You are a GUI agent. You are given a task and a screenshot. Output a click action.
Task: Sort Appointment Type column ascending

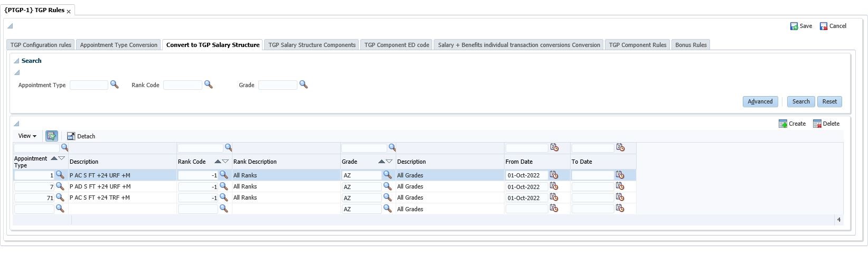point(54,158)
